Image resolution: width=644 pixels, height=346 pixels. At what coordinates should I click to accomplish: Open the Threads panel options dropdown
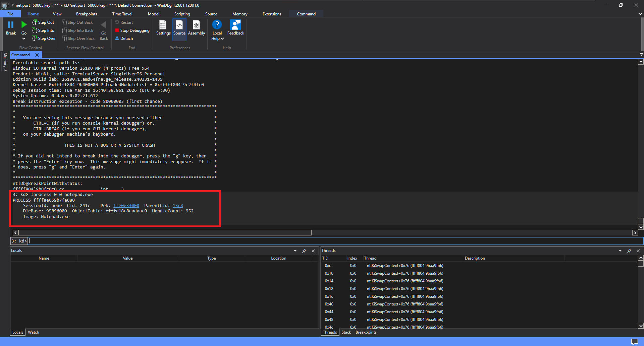coord(620,251)
